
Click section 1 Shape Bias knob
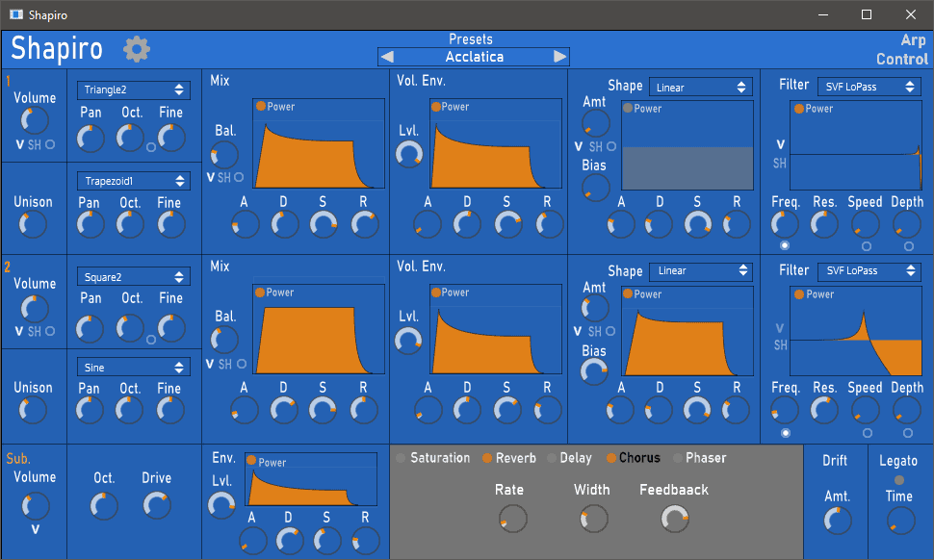pyautogui.click(x=596, y=188)
